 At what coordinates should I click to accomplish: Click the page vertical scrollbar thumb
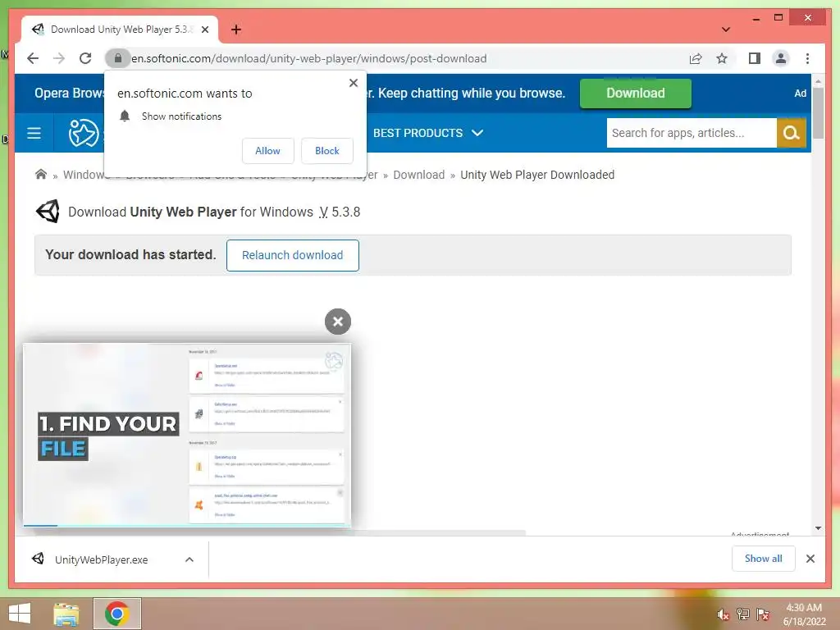818,113
